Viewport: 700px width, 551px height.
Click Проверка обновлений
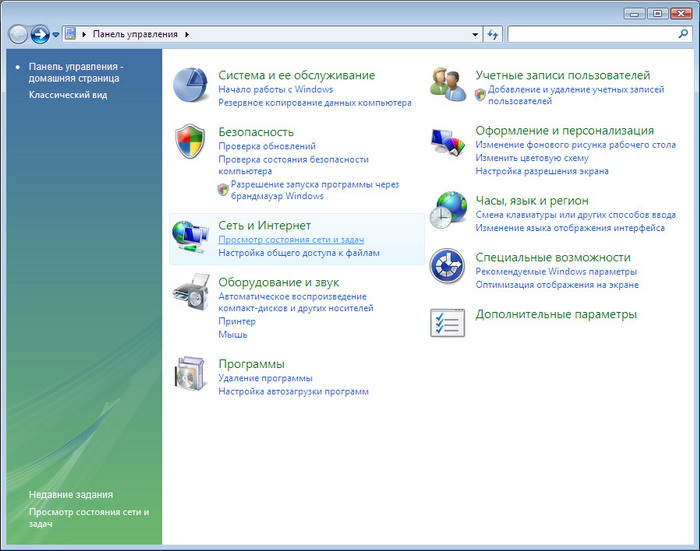click(267, 146)
